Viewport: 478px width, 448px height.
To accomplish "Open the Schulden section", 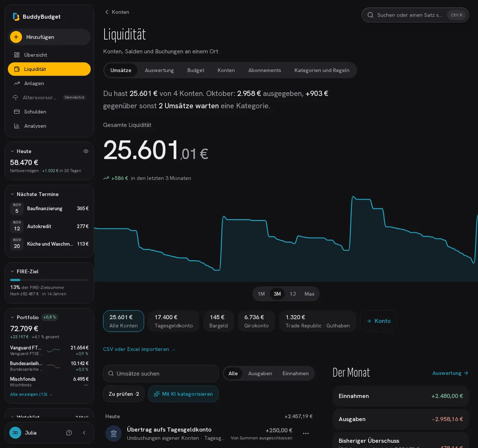I will click(x=49, y=112).
